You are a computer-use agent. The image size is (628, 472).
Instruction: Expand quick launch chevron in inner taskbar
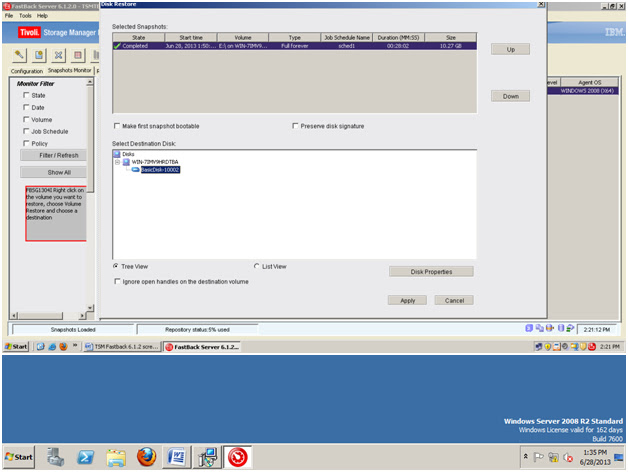point(74,345)
